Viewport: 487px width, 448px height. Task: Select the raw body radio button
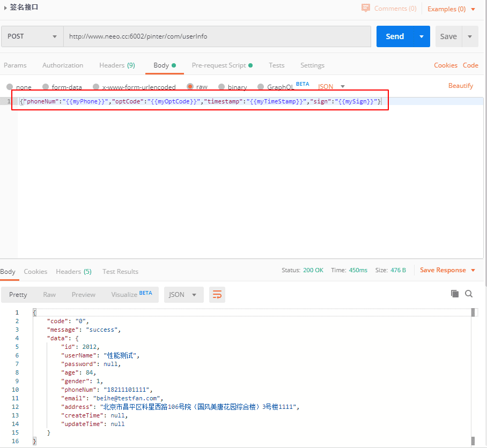190,87
